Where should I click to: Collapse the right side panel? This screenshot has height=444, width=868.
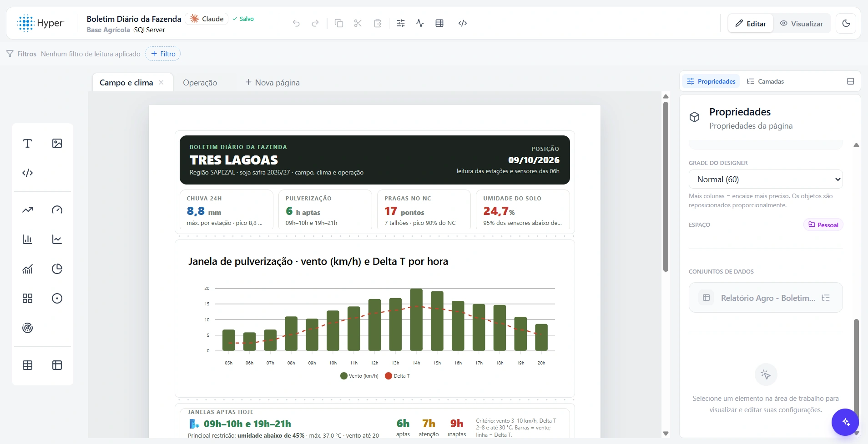point(851,81)
